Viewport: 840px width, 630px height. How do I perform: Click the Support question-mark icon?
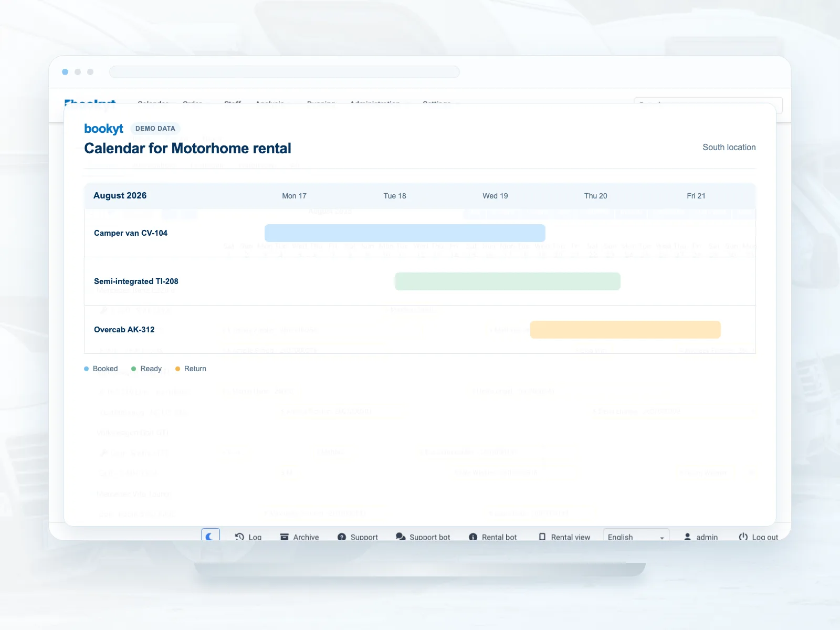tap(342, 537)
